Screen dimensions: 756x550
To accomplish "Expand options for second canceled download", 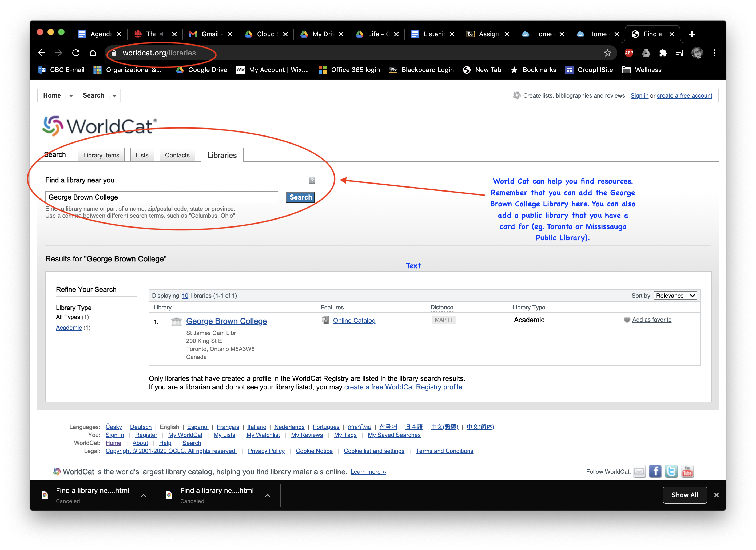I will tap(268, 496).
